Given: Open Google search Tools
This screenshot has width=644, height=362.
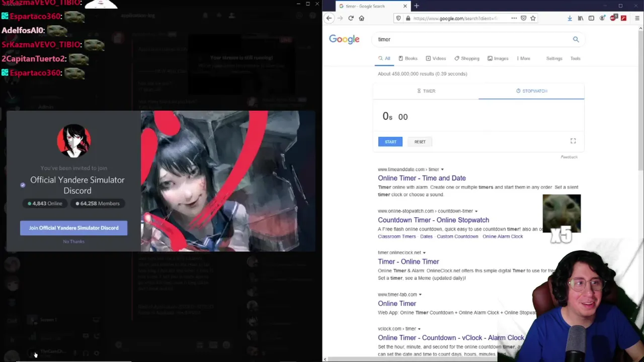Looking at the screenshot, I should click(x=575, y=58).
